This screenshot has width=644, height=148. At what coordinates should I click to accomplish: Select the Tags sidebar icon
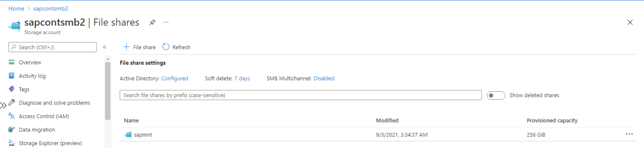pyautogui.click(x=12, y=89)
